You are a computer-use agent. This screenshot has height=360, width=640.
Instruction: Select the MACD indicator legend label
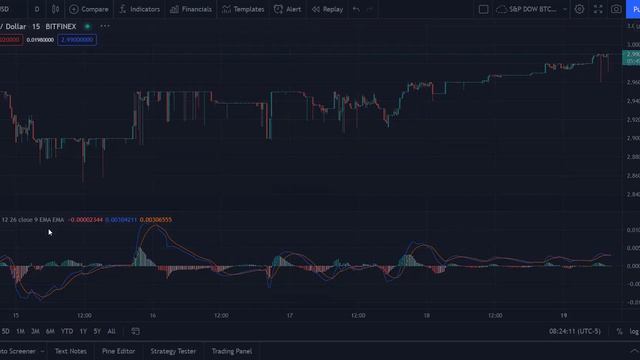(33, 220)
